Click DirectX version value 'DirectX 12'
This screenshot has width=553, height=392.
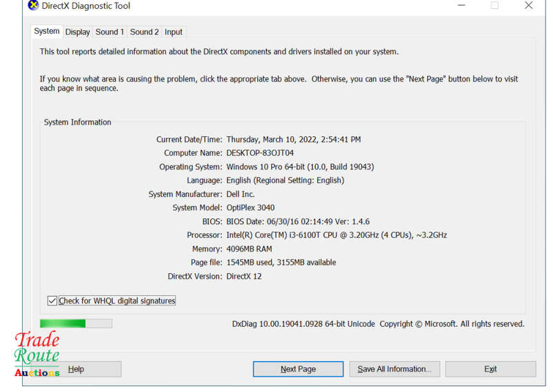pos(244,277)
